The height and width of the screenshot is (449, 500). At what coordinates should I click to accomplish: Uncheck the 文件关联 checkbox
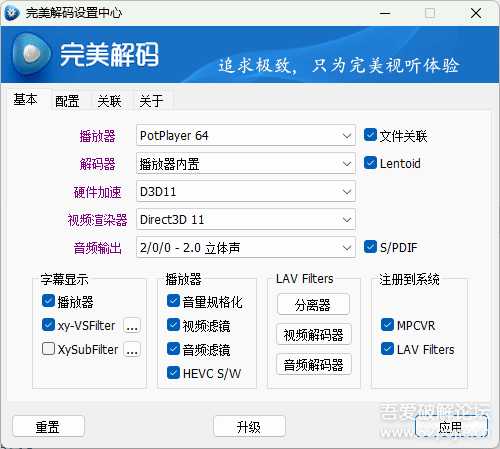370,135
